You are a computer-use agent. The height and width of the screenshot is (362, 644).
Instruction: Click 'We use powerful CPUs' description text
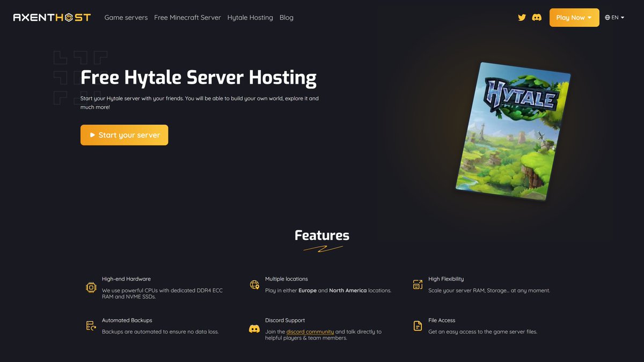point(162,293)
